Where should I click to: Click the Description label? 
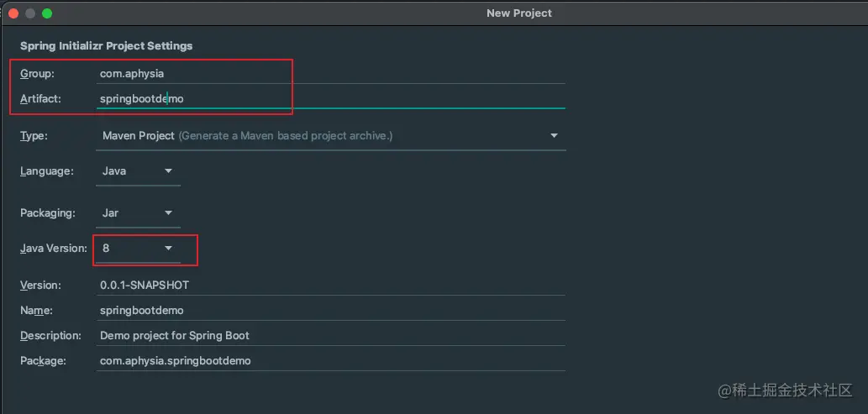tap(50, 335)
